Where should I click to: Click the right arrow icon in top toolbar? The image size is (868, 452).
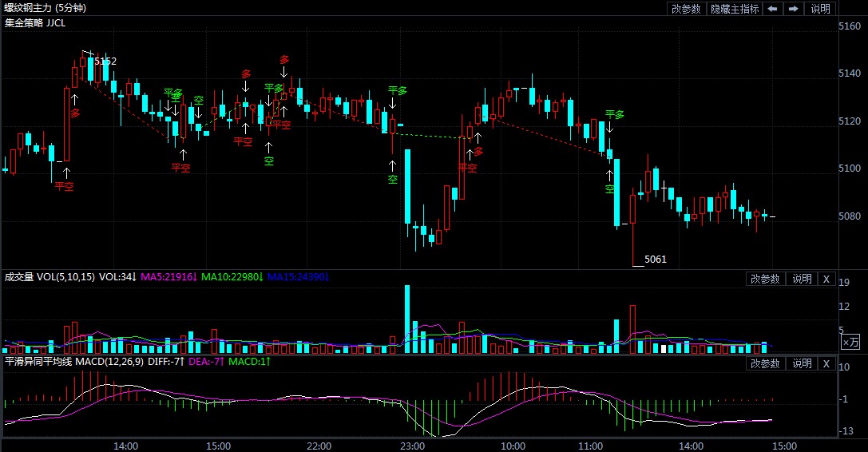tap(793, 9)
